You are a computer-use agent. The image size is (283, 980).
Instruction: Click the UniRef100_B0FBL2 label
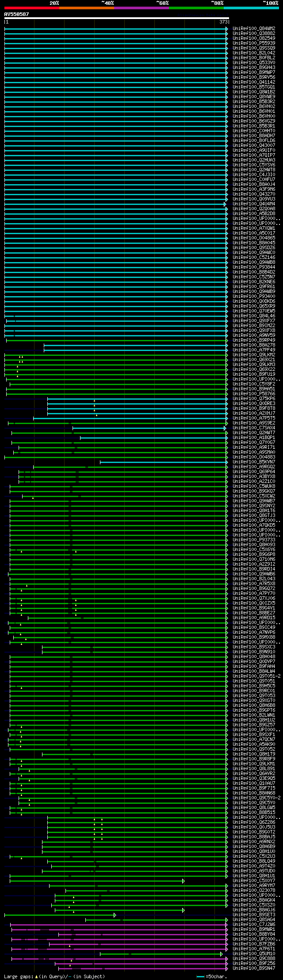[254, 58]
